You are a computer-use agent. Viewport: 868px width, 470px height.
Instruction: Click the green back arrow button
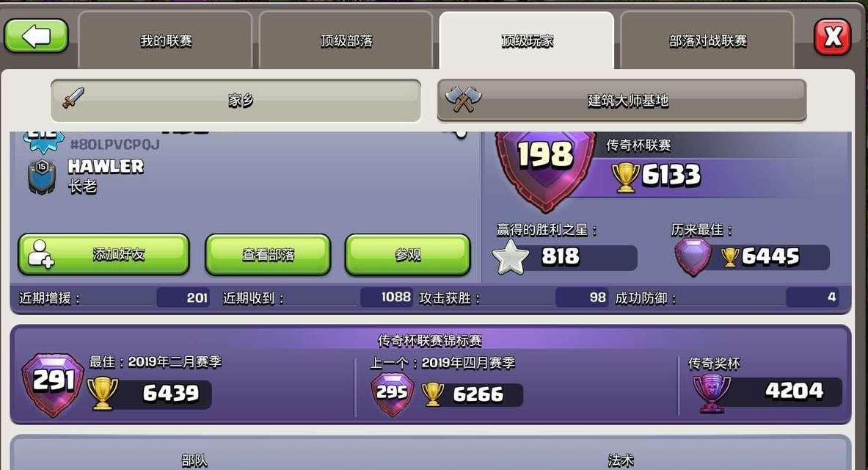(36, 37)
